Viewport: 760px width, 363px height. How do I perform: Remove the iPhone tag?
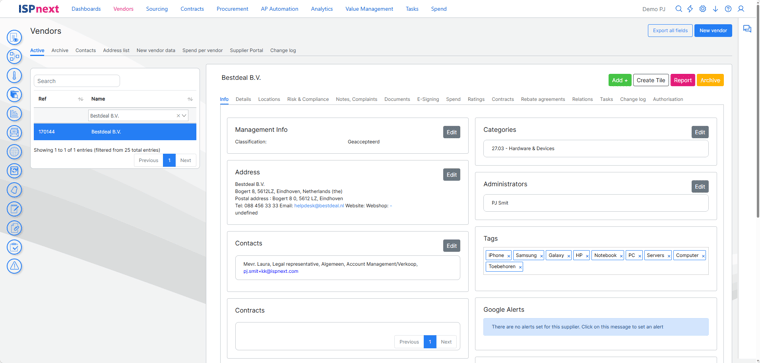(x=508, y=255)
